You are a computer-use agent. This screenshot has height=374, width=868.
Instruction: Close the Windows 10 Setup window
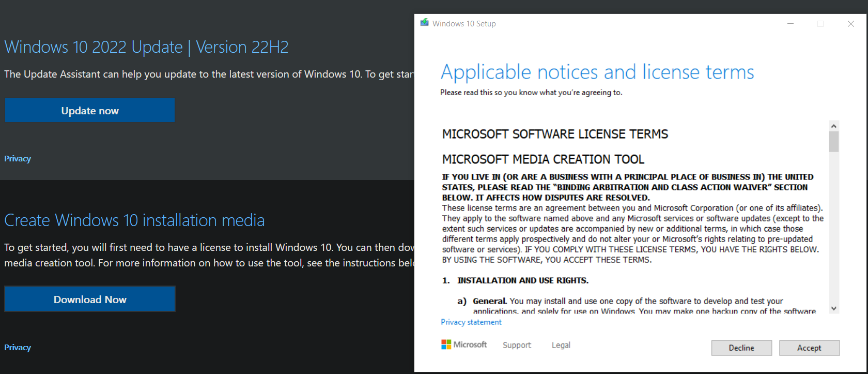pyautogui.click(x=851, y=24)
